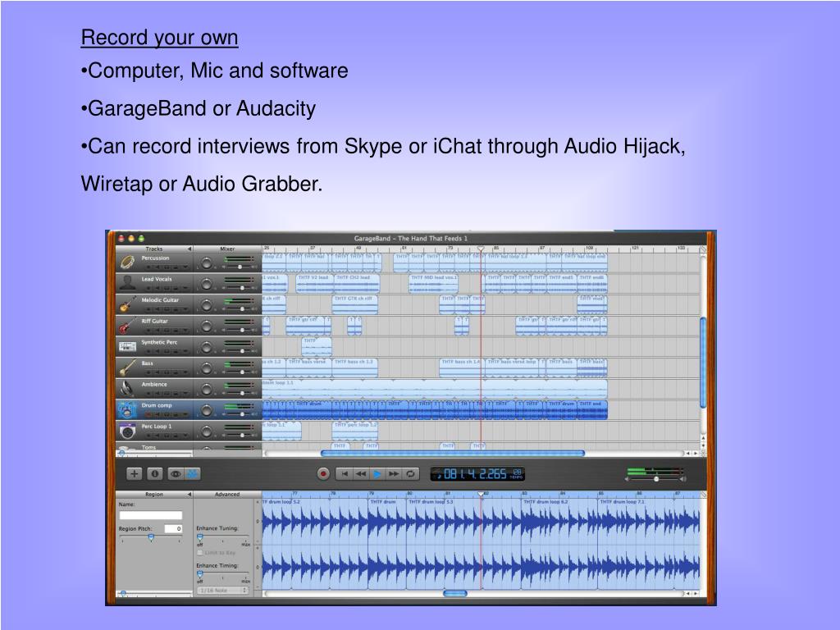The height and width of the screenshot is (630, 840).
Task: Select the Perc Loop 1 track icon
Action: 127,431
